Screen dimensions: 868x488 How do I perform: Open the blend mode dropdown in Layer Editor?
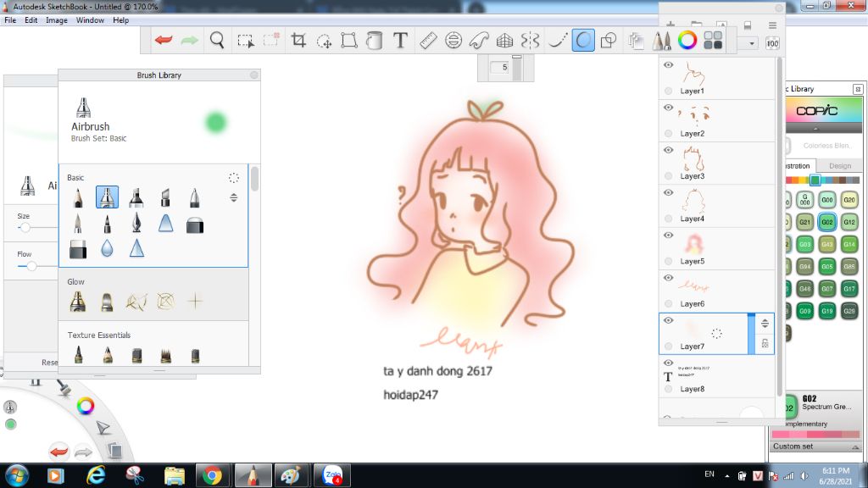751,44
